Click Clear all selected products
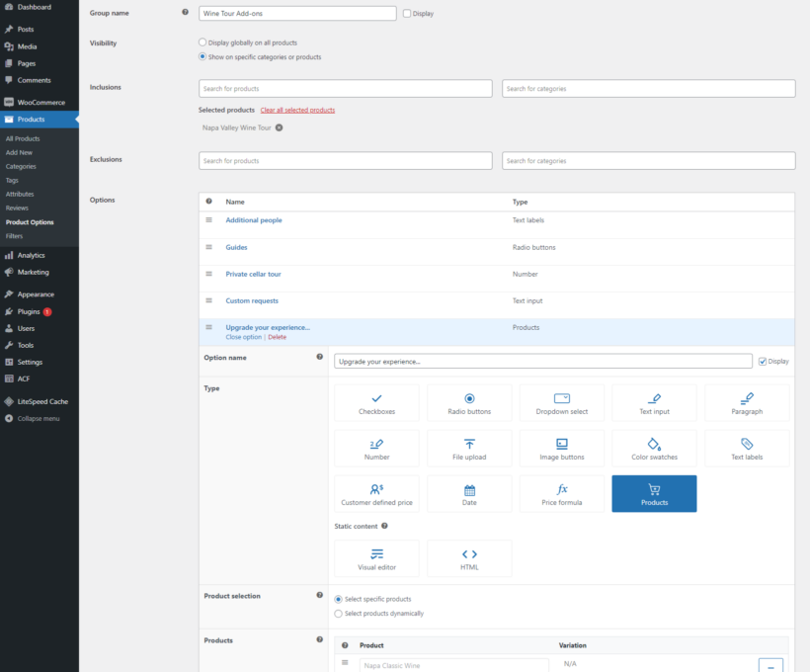The image size is (810, 672). [300, 111]
